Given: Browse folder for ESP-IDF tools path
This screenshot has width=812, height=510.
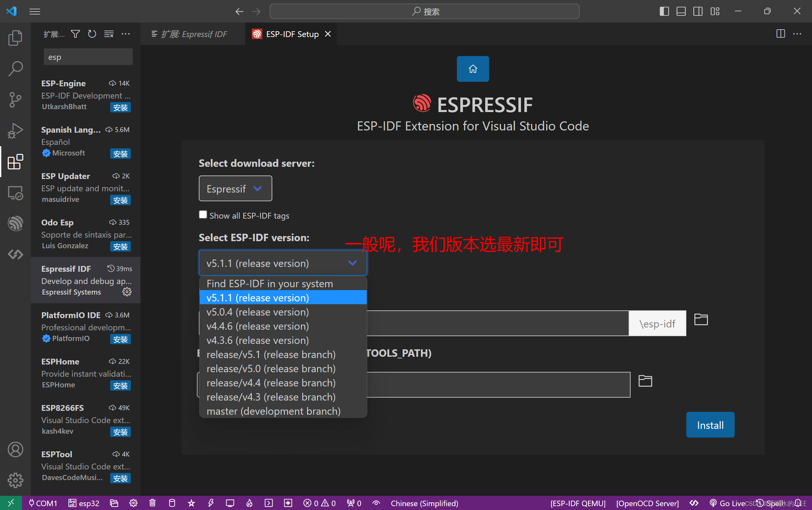Looking at the screenshot, I should [x=645, y=381].
